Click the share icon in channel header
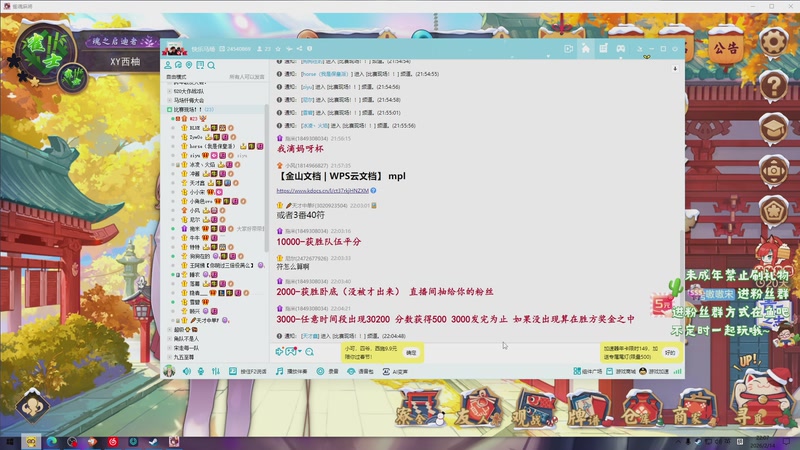The width and height of the screenshot is (800, 450). (x=299, y=49)
